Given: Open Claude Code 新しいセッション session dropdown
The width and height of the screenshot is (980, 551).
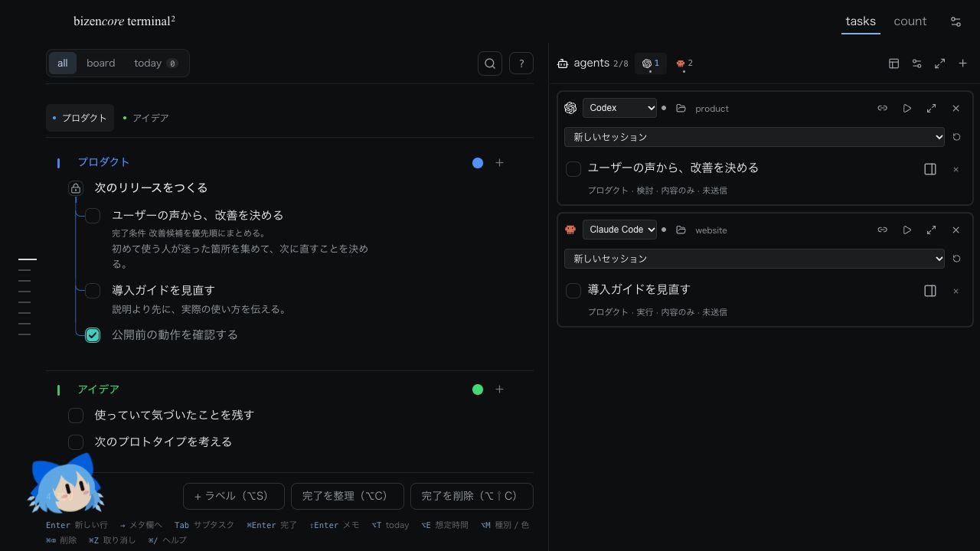Looking at the screenshot, I should coord(755,259).
